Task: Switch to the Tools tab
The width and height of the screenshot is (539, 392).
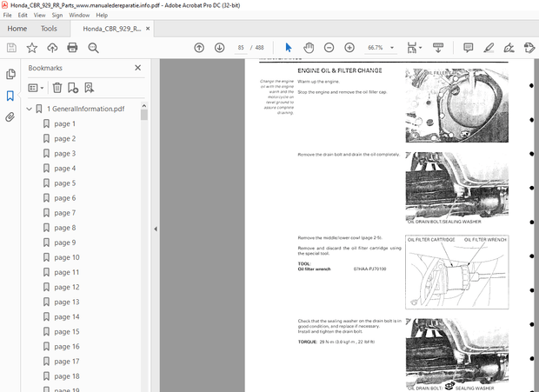Action: tap(49, 29)
